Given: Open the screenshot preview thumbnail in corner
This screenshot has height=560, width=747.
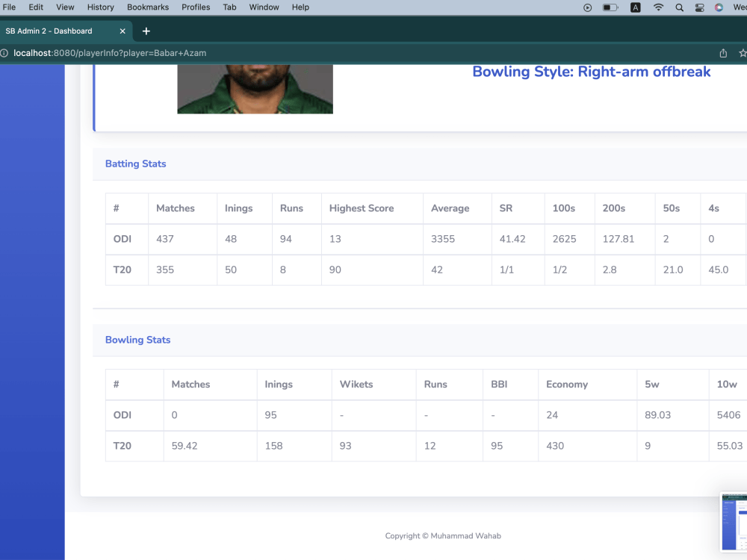Looking at the screenshot, I should 734,522.
